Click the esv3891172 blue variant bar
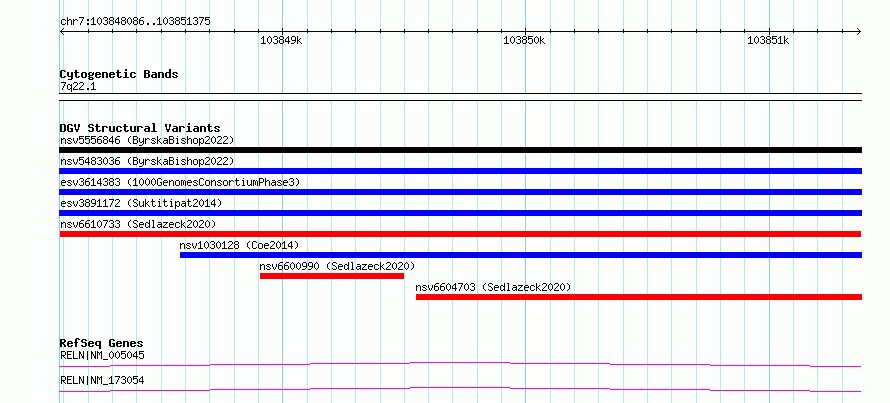The image size is (890, 403). click(x=460, y=213)
